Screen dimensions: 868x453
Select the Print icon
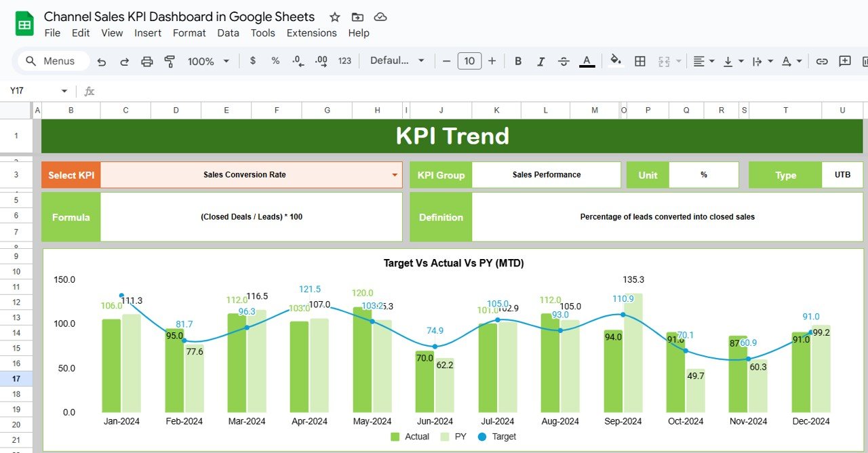[147, 61]
